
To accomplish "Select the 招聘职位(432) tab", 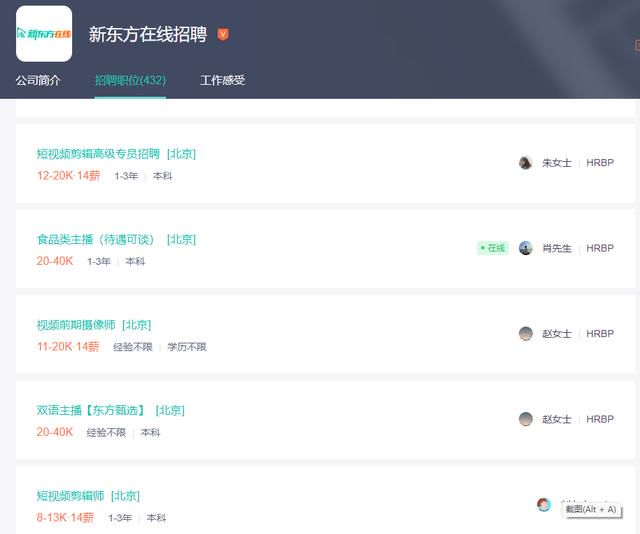I will click(x=130, y=80).
